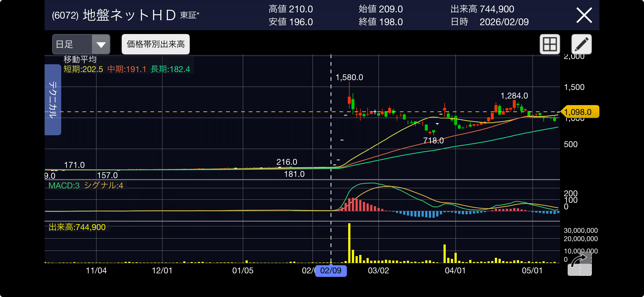Select the 02/09 date cursor label
Screen dimensions: 644x297
pyautogui.click(x=331, y=271)
